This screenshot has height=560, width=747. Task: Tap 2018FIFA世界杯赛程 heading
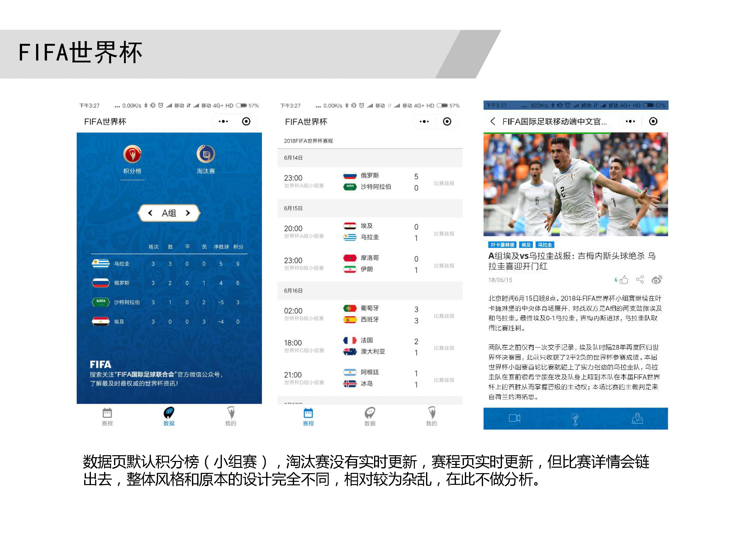tap(308, 141)
